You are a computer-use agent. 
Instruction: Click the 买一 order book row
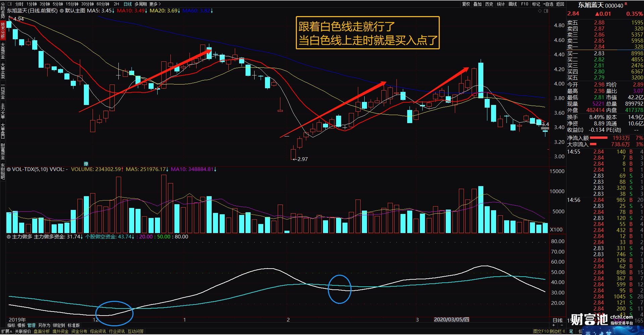[x=605, y=53]
